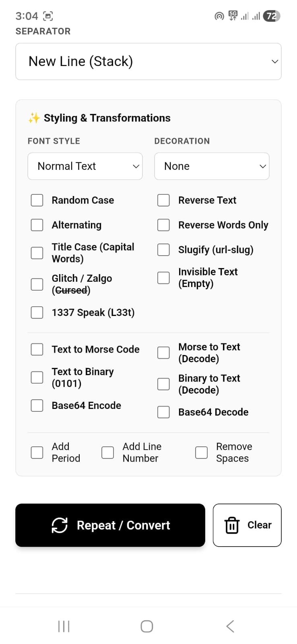Image resolution: width=297 pixels, height=644 pixels.
Task: Check the Reverse Text transformation
Action: [163, 200]
